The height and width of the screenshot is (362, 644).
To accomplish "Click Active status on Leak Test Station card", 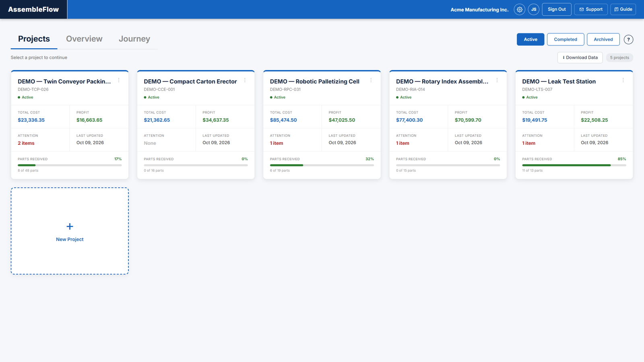I will click(530, 97).
